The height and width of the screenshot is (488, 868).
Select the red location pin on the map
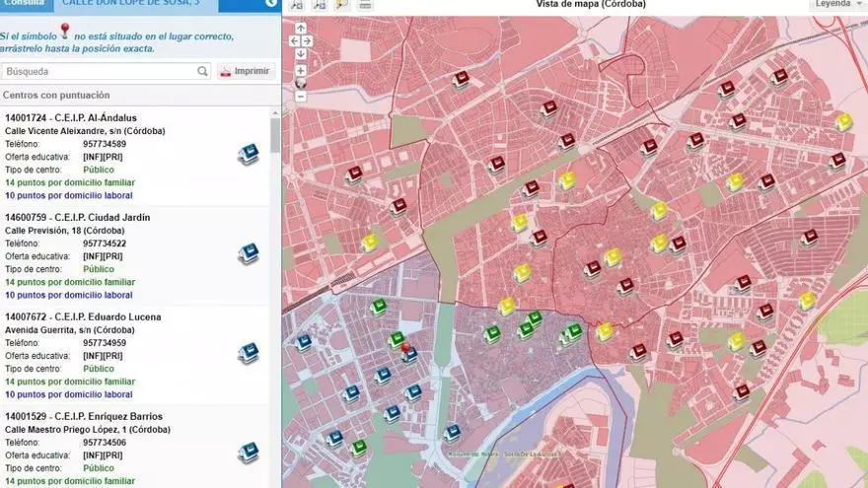405,348
